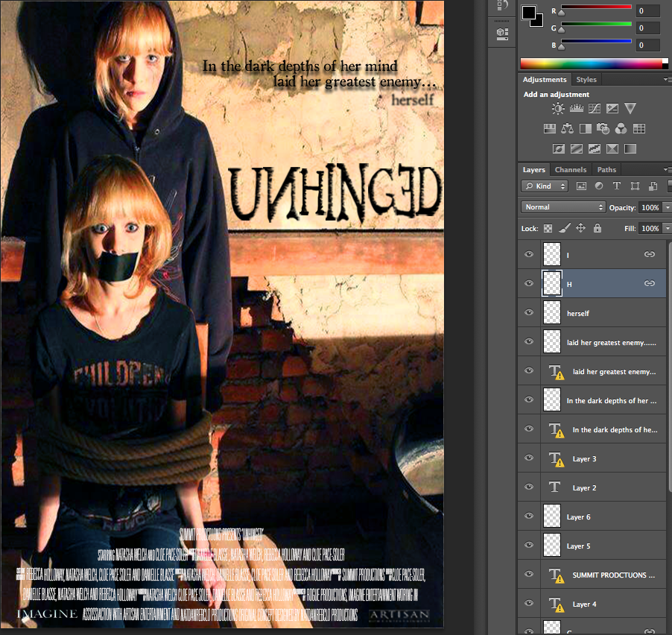Open the Fill slider dropdown arrow
The image size is (672, 635).
[x=668, y=228]
